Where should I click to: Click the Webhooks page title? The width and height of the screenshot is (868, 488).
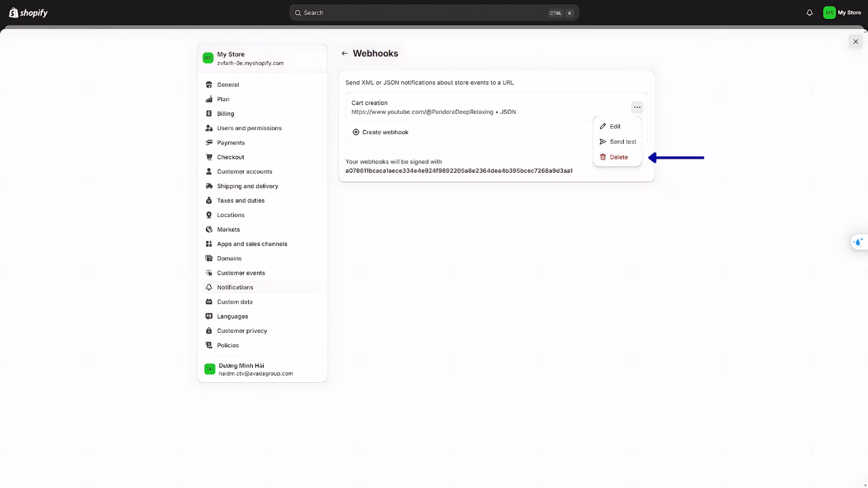tap(376, 54)
